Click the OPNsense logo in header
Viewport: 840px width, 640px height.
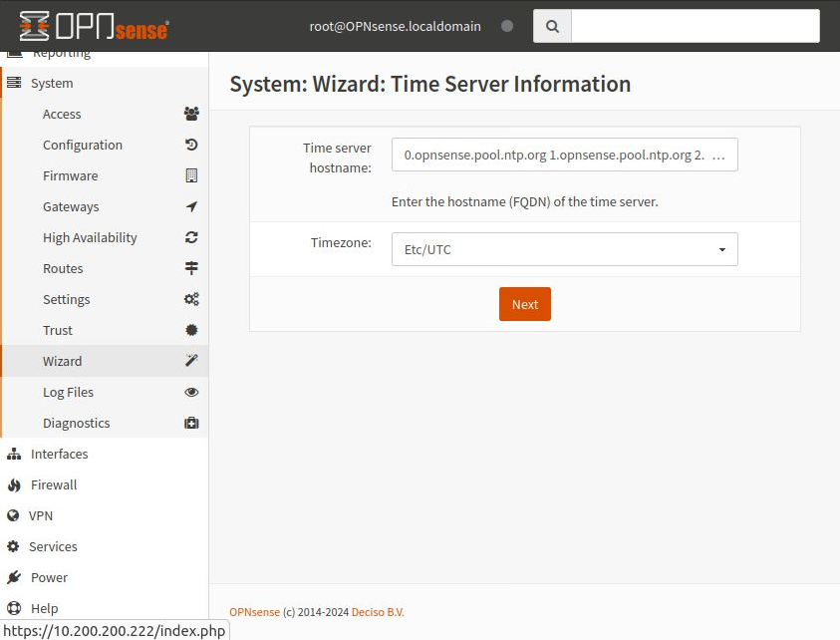click(94, 27)
